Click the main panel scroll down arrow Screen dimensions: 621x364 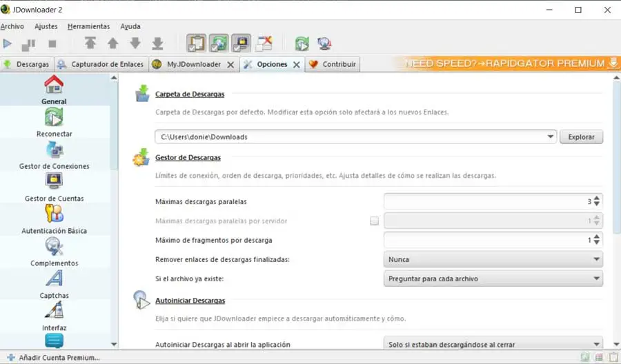point(616,344)
